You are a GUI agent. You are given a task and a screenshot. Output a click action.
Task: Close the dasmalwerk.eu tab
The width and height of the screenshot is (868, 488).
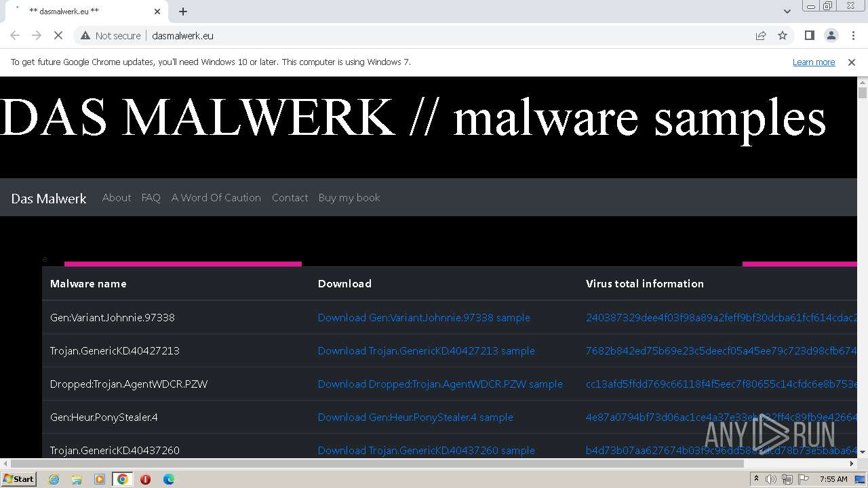click(x=157, y=12)
